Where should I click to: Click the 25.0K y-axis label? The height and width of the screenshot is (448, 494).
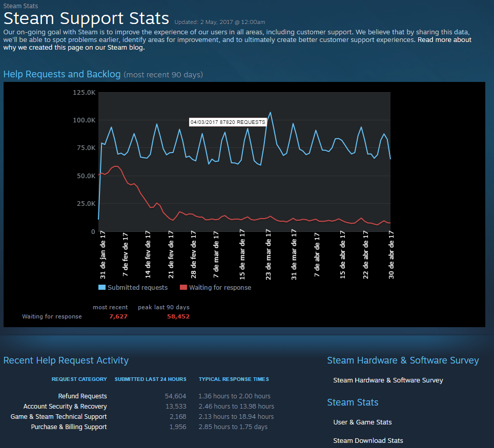pos(86,204)
